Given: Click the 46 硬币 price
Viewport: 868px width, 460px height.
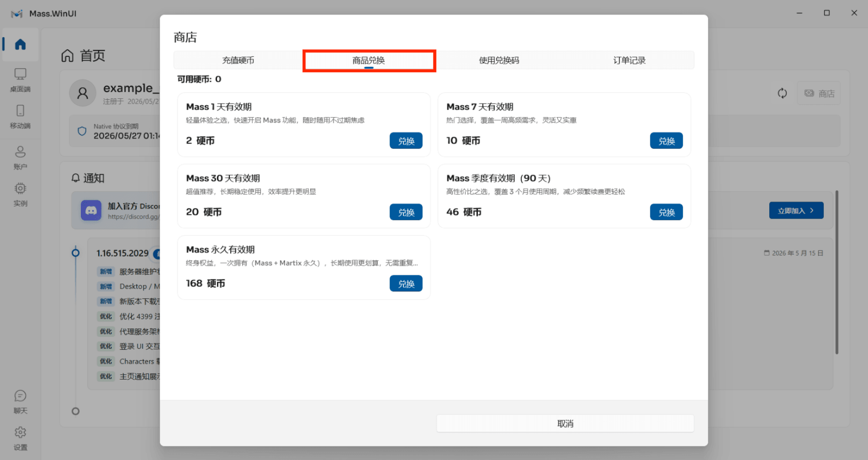Looking at the screenshot, I should tap(464, 212).
